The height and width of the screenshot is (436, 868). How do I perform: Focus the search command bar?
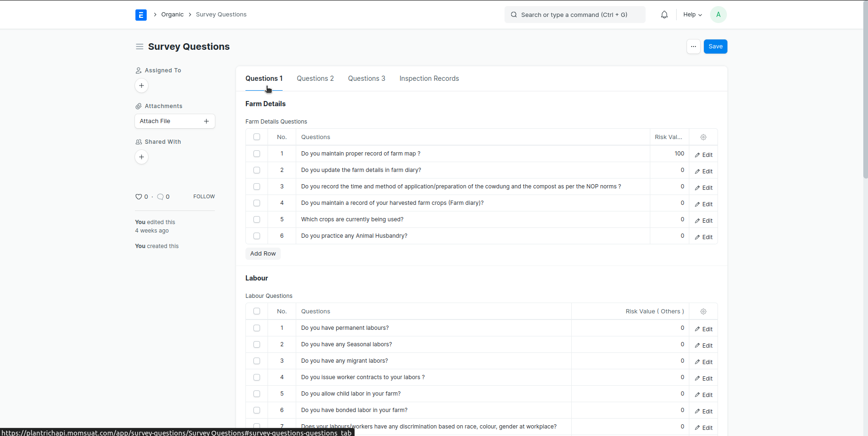(x=575, y=15)
